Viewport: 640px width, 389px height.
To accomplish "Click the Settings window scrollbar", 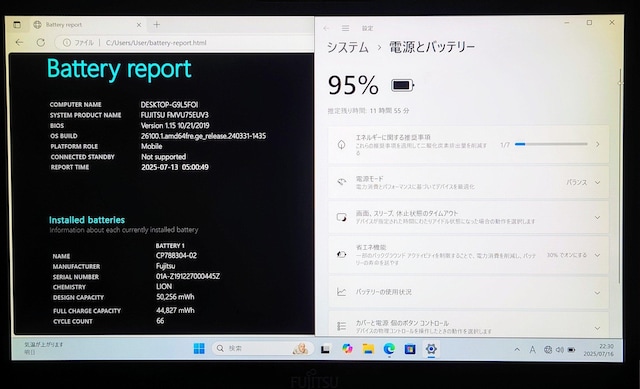I will (620, 176).
